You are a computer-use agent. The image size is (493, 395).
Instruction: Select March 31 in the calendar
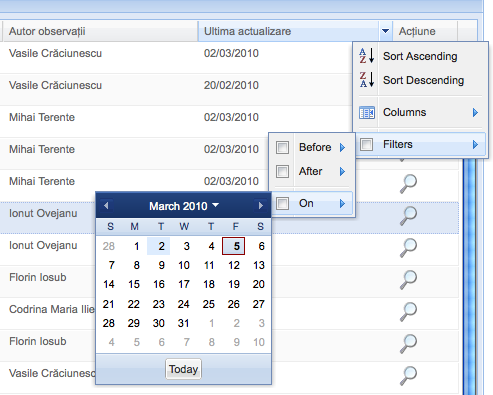click(x=184, y=323)
